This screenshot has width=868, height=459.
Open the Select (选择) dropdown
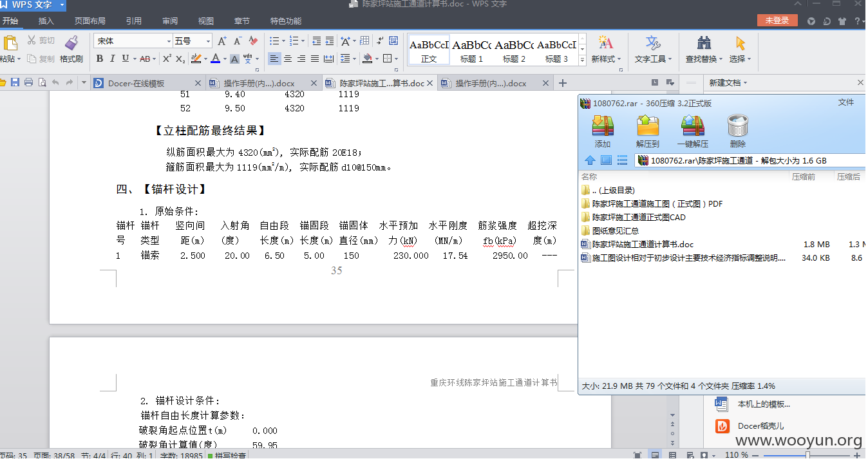click(740, 59)
